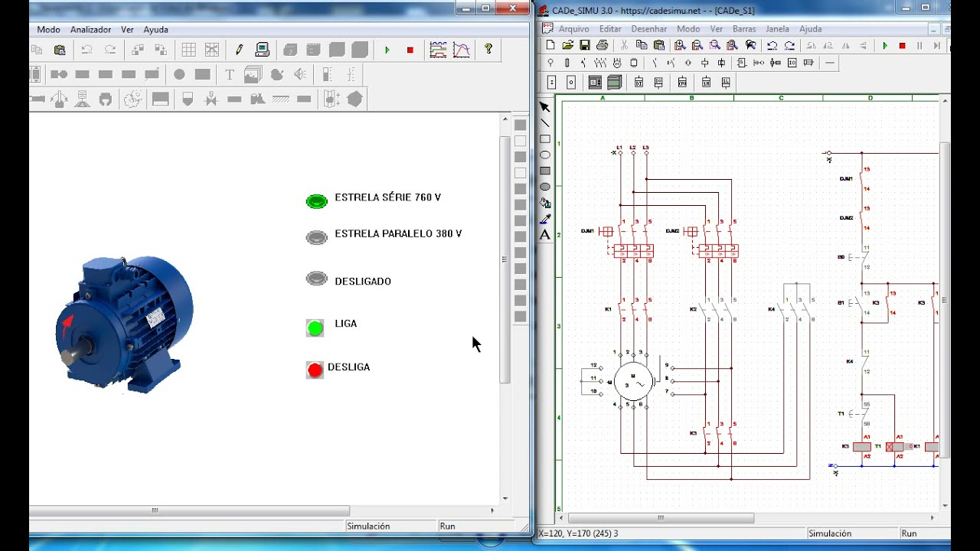980x551 pixels.
Task: Click the DESLIGADO indicator lamp
Action: [x=316, y=279]
